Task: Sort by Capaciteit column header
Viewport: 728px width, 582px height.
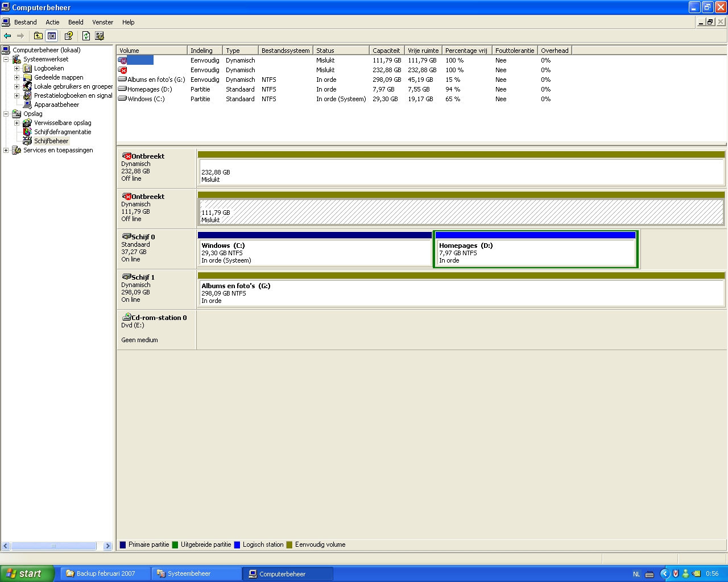Action: pos(387,51)
